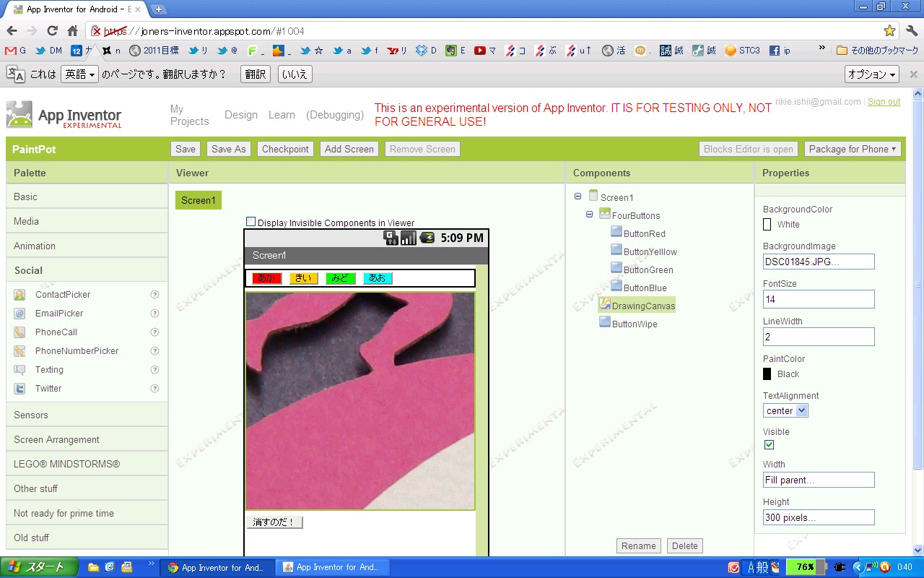Click the browser reload icon
The image size is (924, 578).
point(52,30)
